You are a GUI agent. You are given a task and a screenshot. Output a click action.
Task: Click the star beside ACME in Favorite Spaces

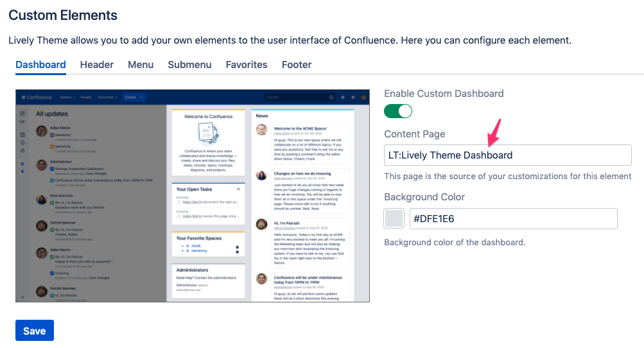[x=237, y=247]
